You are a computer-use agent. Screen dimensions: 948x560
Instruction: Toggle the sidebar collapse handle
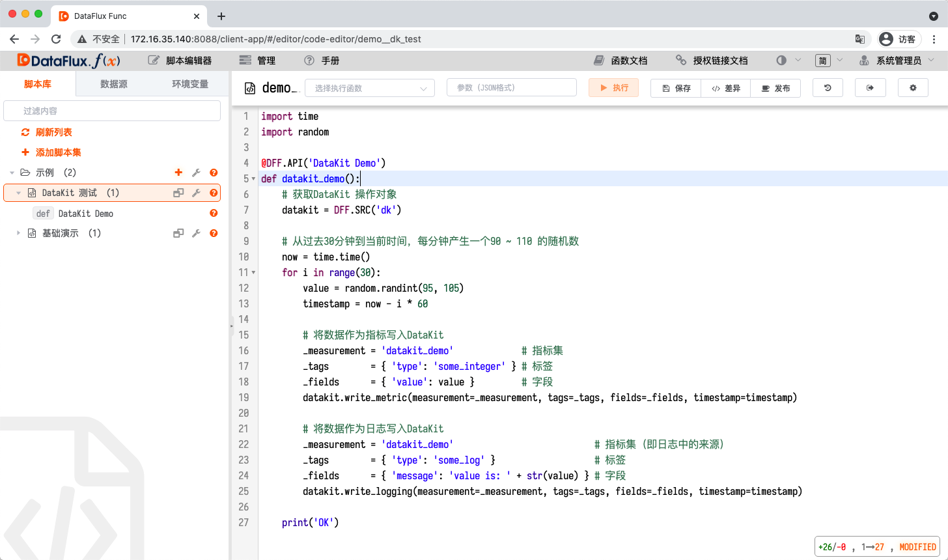231,326
